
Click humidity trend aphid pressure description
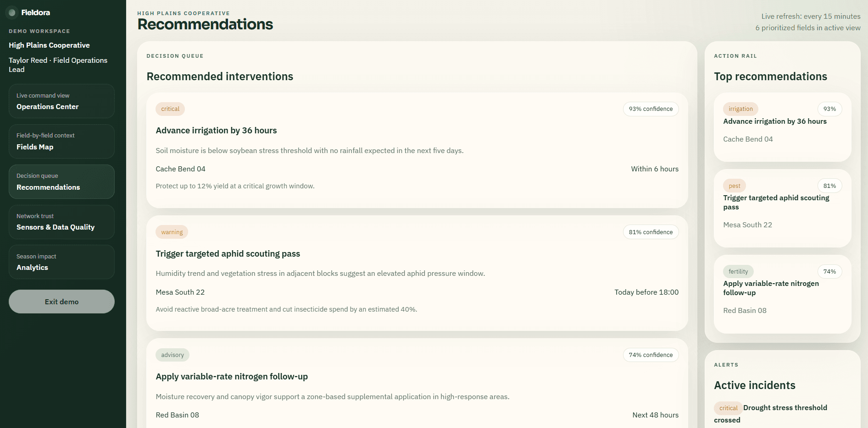pos(320,273)
